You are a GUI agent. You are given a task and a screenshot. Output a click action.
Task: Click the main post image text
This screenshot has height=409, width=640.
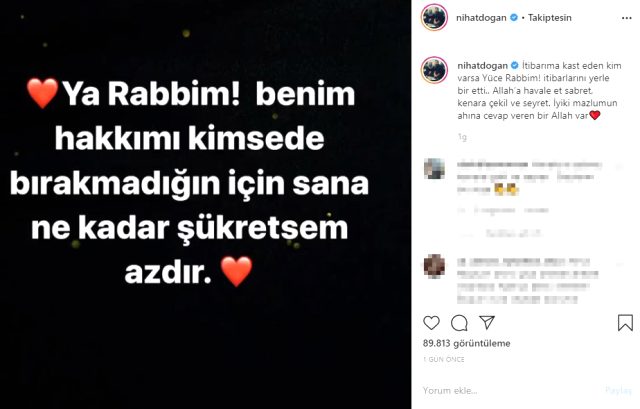(x=189, y=183)
